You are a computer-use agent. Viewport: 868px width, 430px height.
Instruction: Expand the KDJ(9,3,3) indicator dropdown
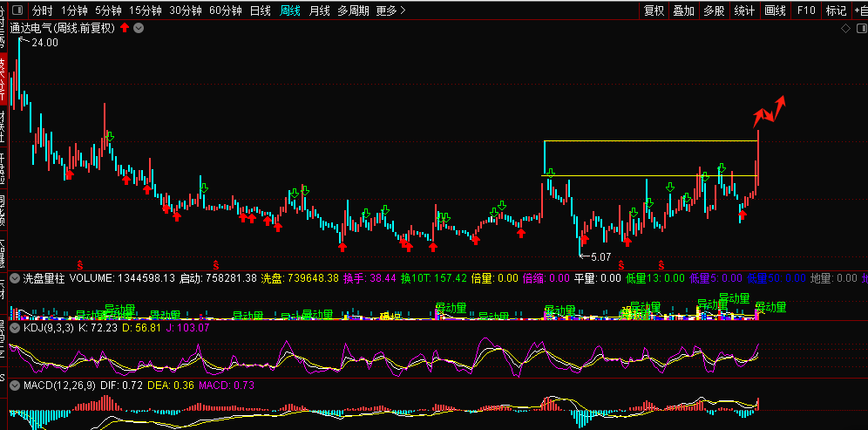(x=15, y=328)
